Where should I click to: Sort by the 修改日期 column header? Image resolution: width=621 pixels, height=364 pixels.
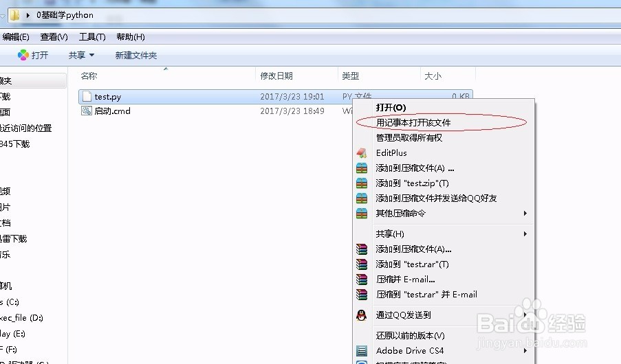point(276,76)
